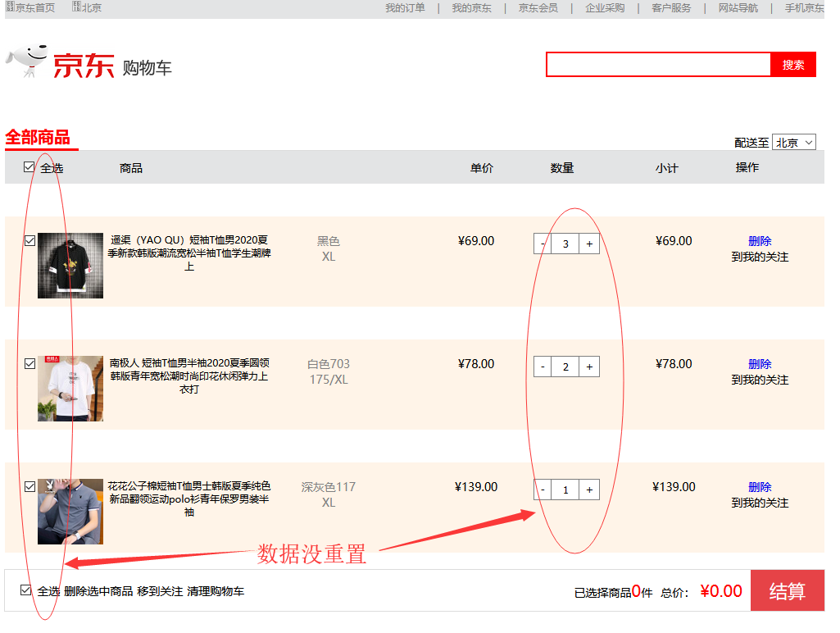Open 我的订单 in top navigation
Viewport: 840px width, 633px height.
[x=405, y=8]
